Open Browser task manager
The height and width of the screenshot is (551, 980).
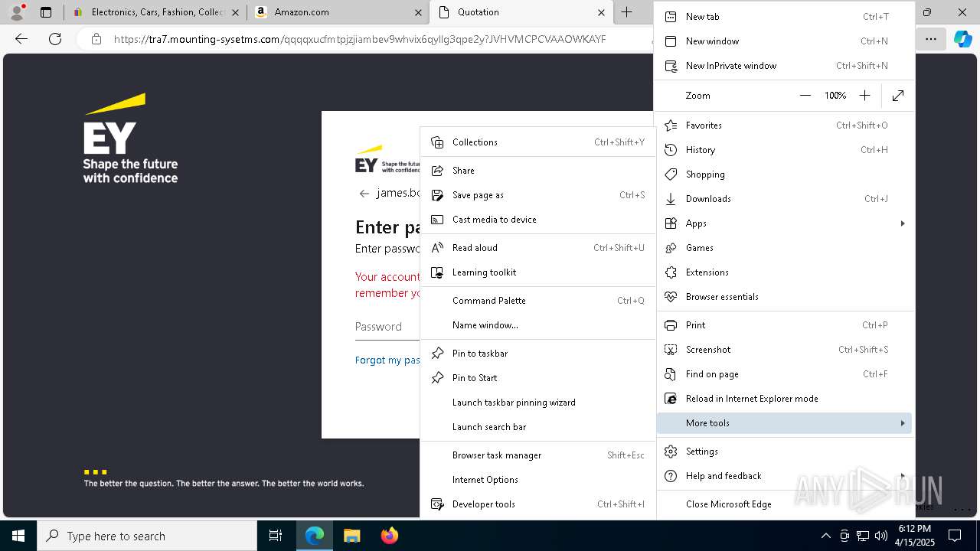point(538,455)
